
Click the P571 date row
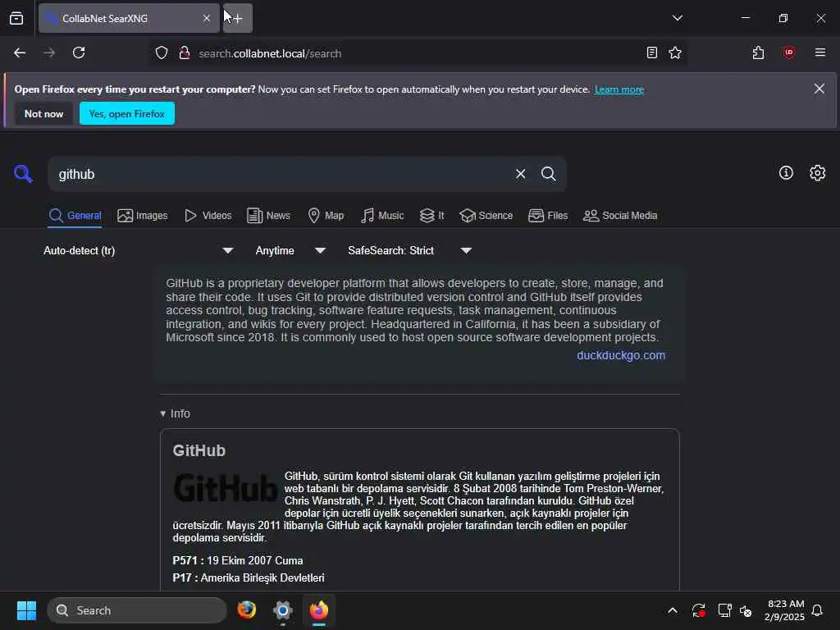237,560
